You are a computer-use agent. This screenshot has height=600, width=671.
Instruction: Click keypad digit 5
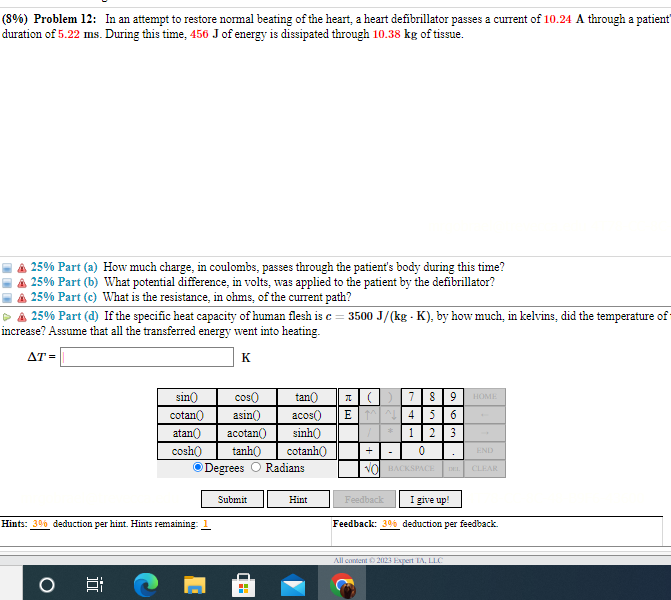click(x=432, y=415)
